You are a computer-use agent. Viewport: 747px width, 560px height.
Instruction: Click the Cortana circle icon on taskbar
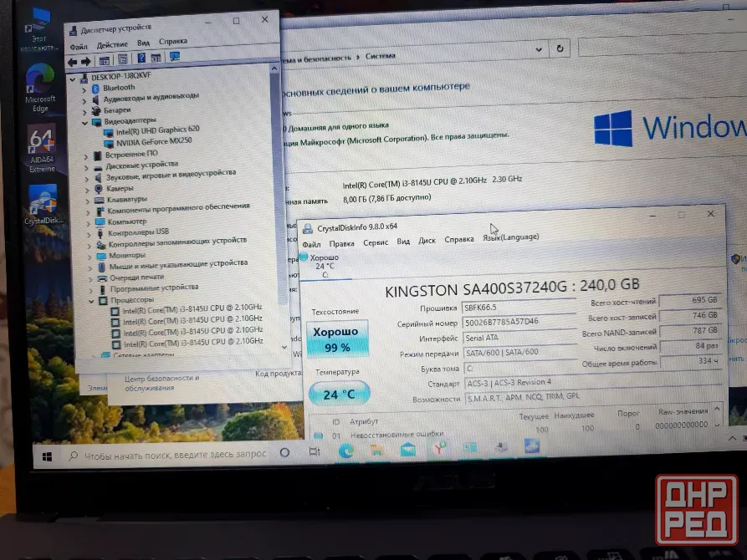[x=285, y=452]
